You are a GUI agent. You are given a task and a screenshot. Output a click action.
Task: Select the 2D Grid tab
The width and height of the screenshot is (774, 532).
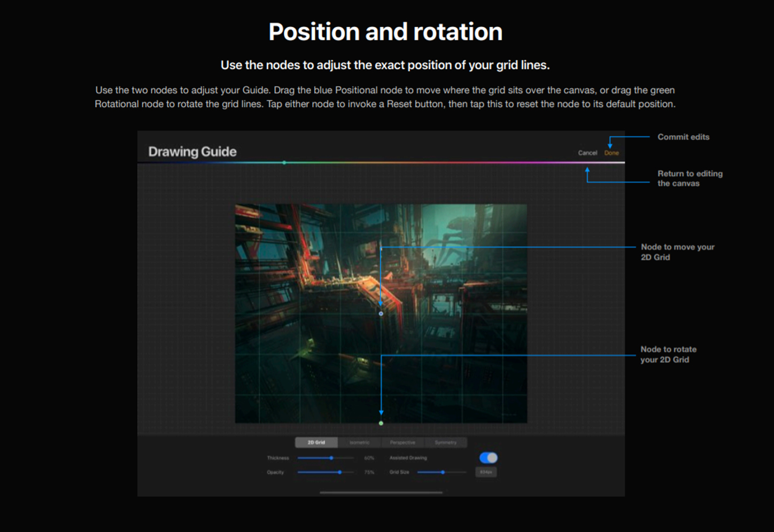coord(316,442)
